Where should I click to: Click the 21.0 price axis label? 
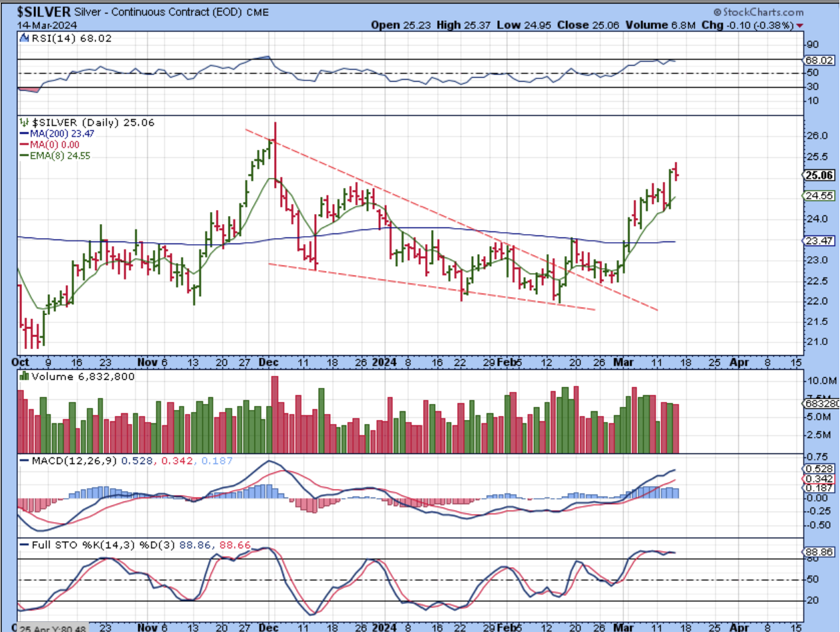(817, 342)
